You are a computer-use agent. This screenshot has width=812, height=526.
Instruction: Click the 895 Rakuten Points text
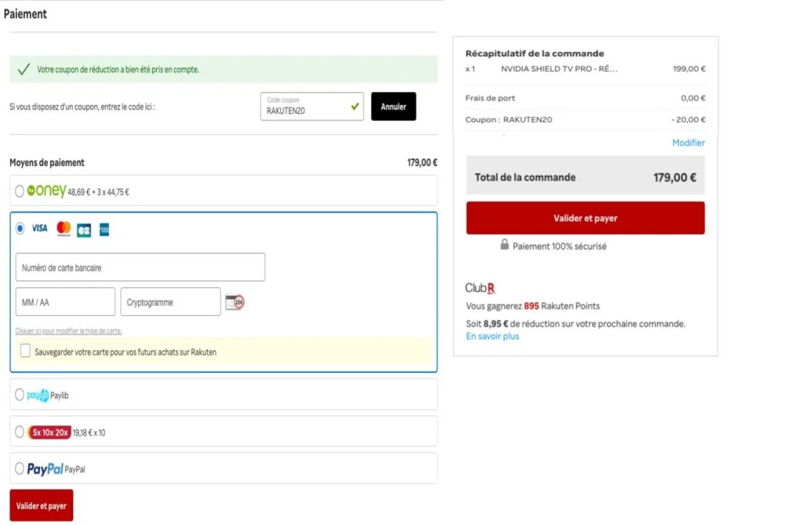[562, 306]
